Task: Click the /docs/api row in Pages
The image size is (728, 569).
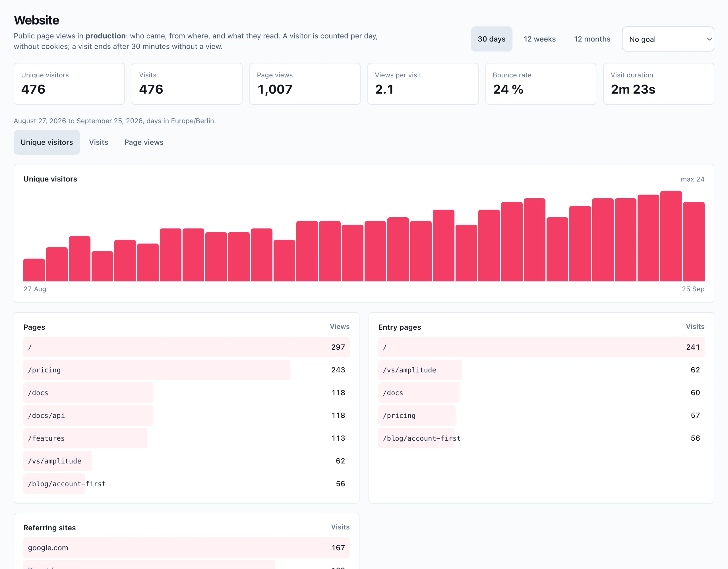Action: pyautogui.click(x=186, y=415)
